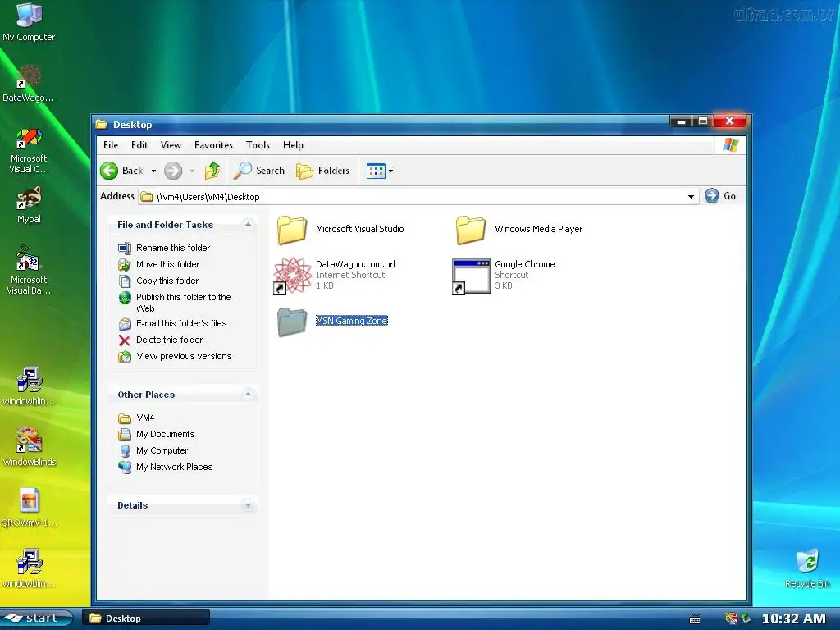Viewport: 840px width, 630px height.
Task: Go to My Computer in Other Places
Action: pyautogui.click(x=153, y=450)
